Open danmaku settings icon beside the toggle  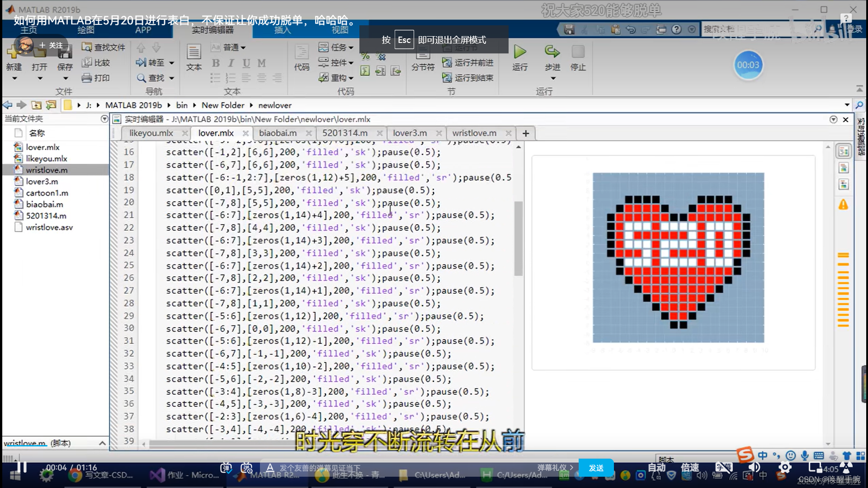[246, 468]
